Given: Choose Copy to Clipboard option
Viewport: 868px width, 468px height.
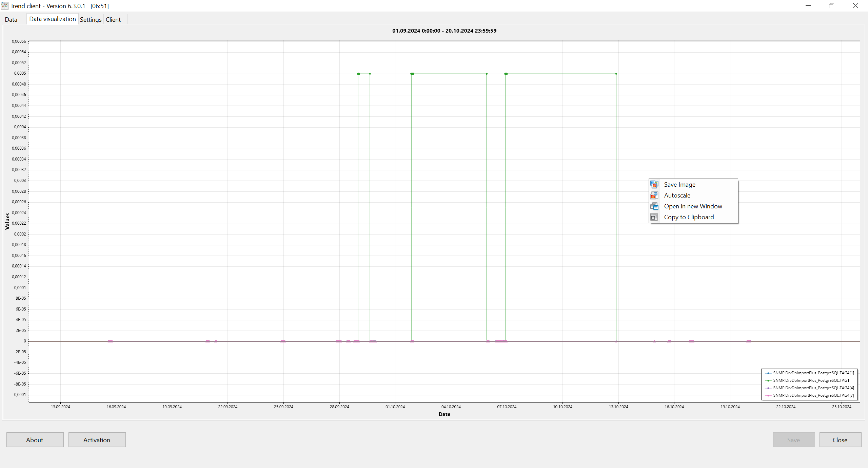Looking at the screenshot, I should tap(689, 217).
